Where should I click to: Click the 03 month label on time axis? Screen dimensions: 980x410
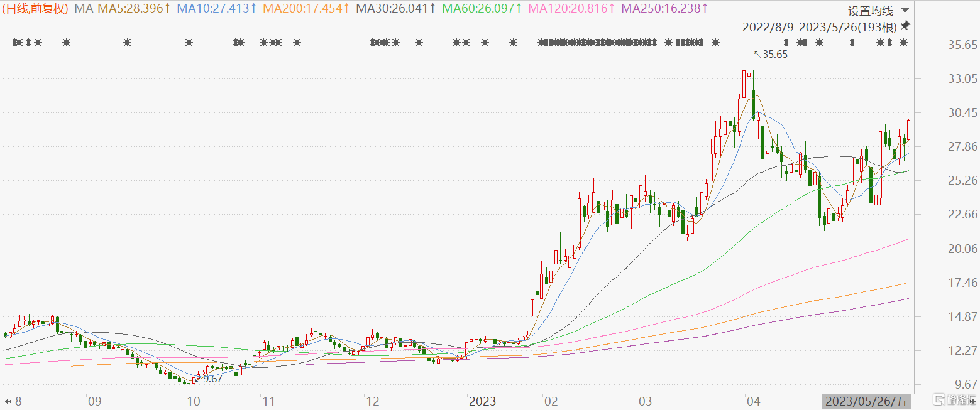pyautogui.click(x=646, y=401)
